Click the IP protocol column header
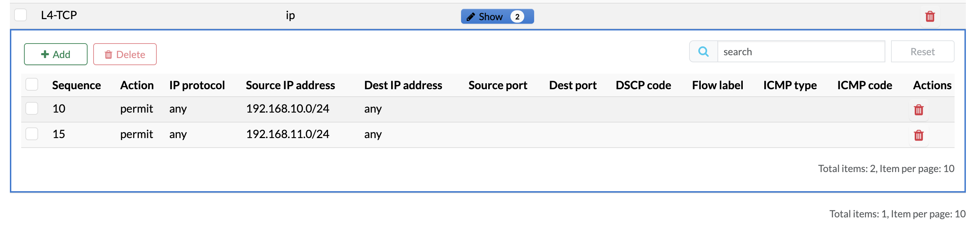The height and width of the screenshot is (228, 980). pos(197,85)
